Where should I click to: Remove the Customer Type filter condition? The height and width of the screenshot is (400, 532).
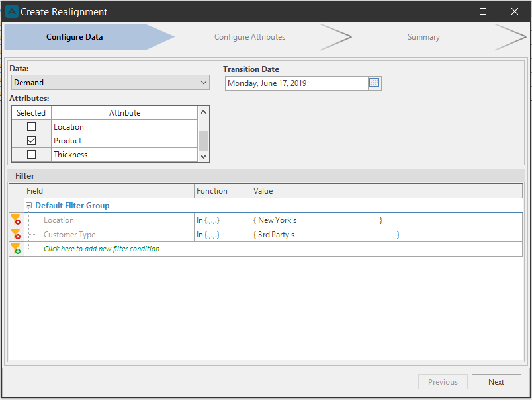[x=16, y=235]
